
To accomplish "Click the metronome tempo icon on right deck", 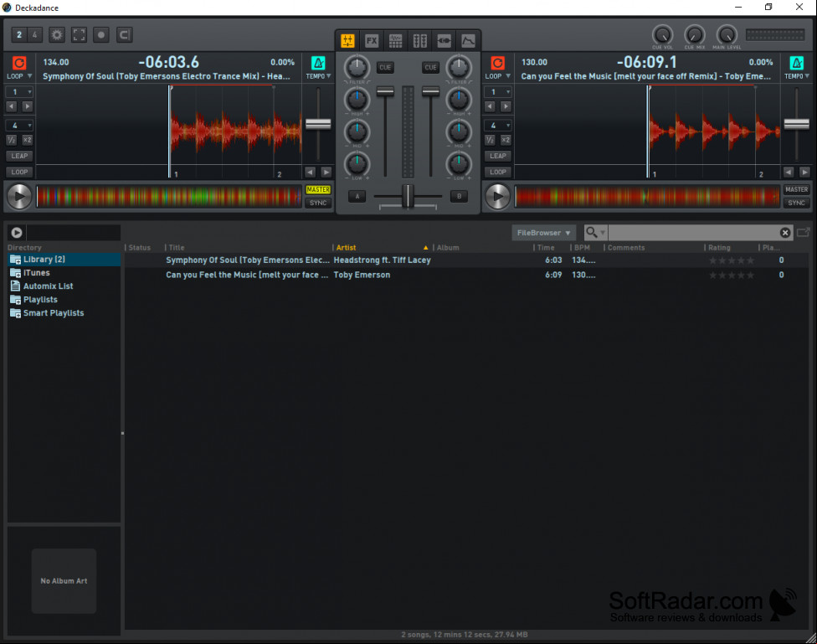I will (797, 63).
